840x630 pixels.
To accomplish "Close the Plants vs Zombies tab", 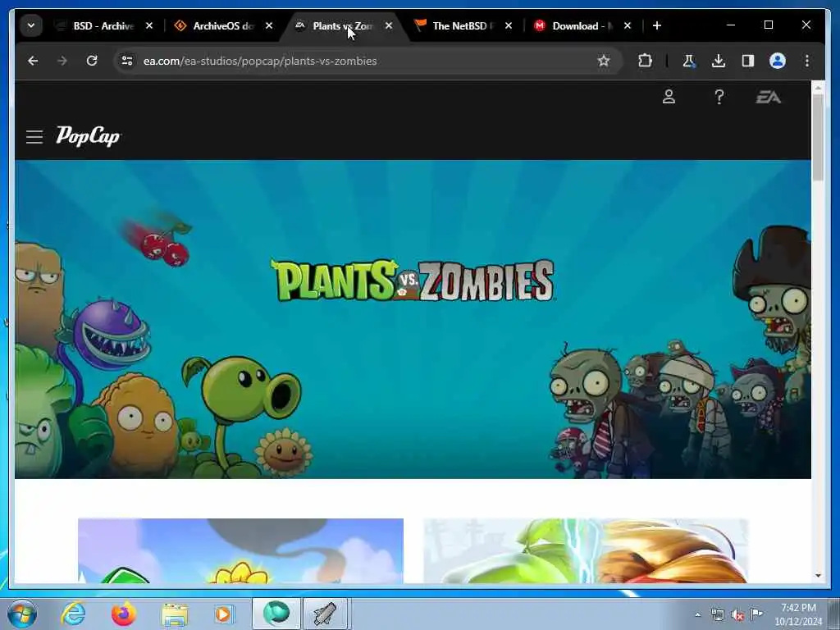I will pyautogui.click(x=389, y=25).
